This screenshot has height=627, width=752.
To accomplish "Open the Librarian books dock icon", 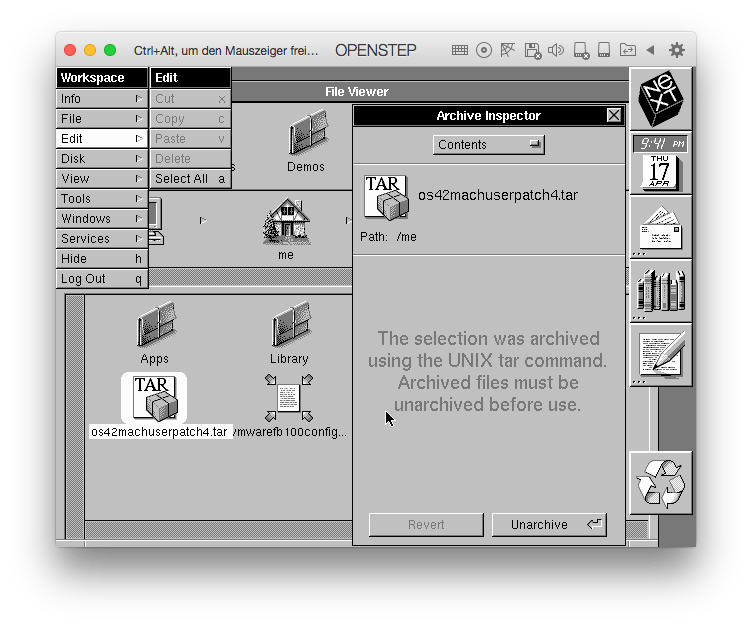I will click(x=661, y=291).
